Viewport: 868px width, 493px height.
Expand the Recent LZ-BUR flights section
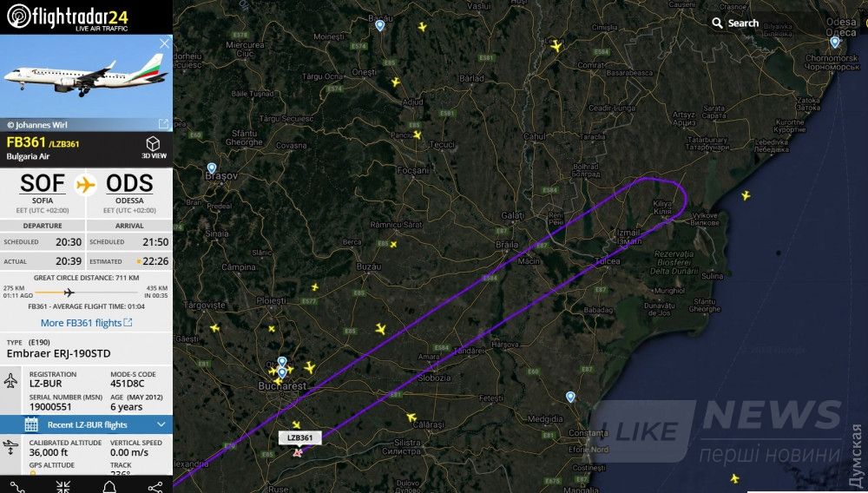pyautogui.click(x=86, y=424)
